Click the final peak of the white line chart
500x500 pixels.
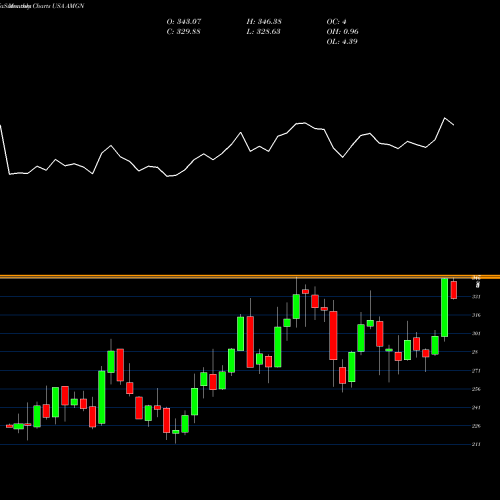point(445,118)
